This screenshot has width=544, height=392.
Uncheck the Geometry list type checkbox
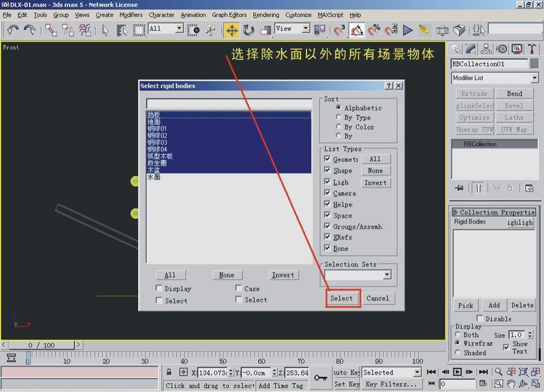(x=328, y=159)
